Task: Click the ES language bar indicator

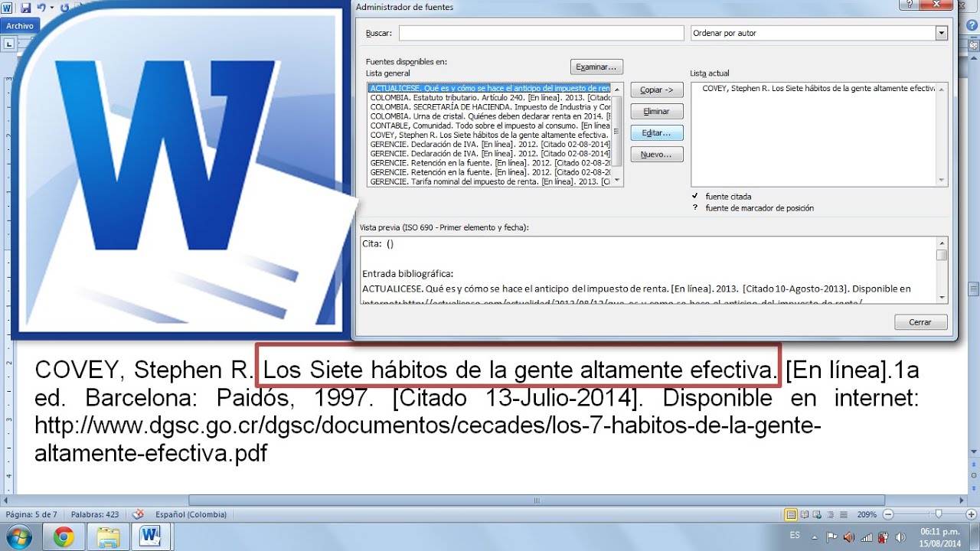Action: 795,536
